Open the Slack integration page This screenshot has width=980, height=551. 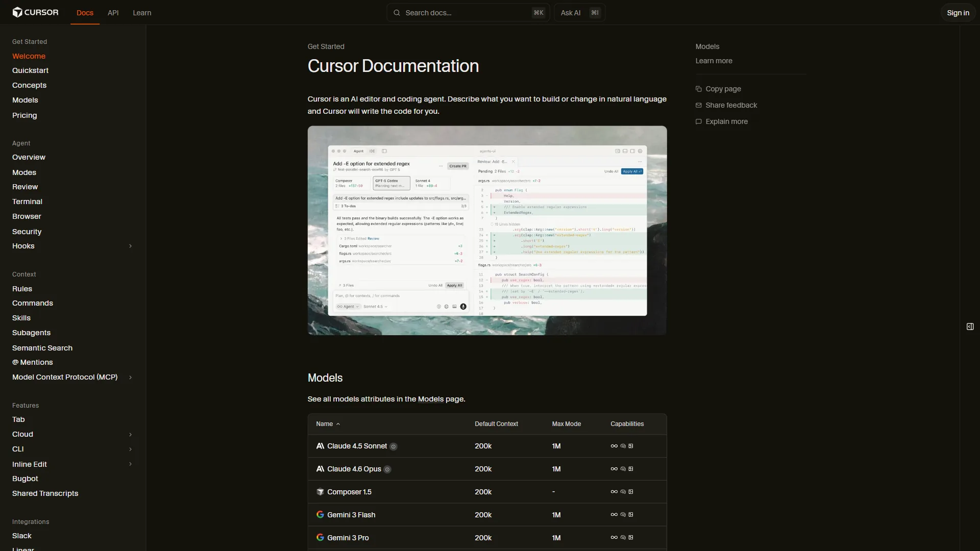click(x=22, y=536)
